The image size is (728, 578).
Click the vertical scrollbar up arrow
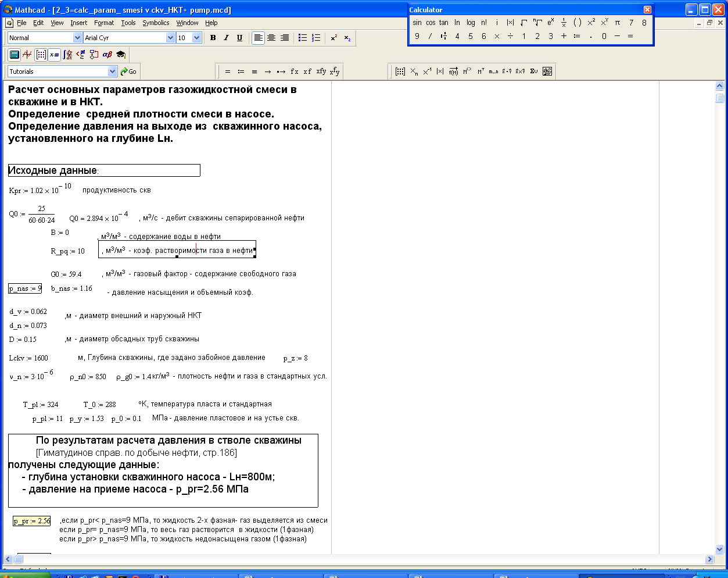(x=720, y=86)
